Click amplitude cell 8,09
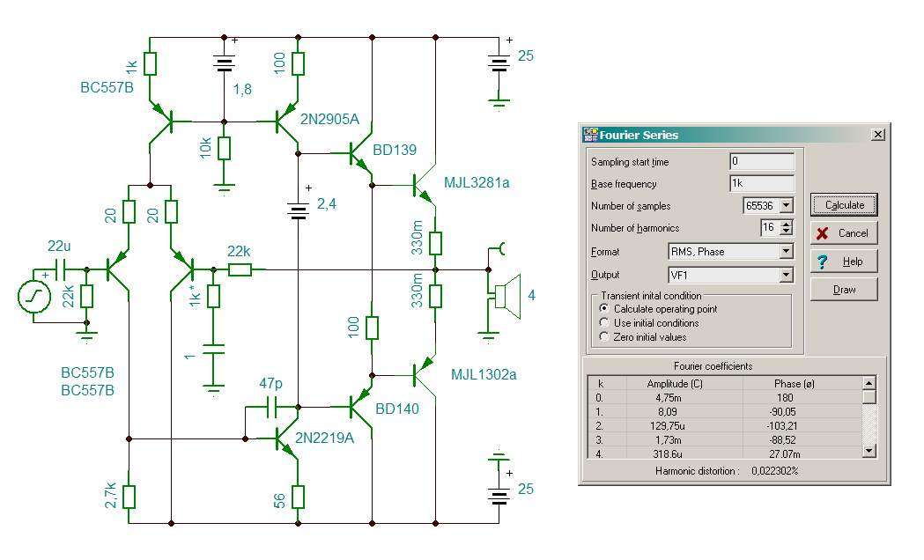 click(x=667, y=411)
